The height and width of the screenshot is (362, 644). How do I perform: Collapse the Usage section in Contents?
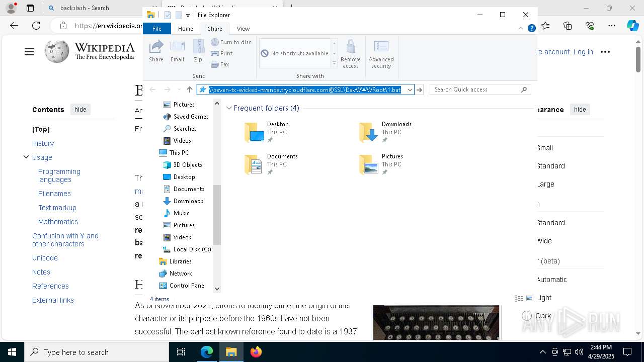click(x=26, y=157)
